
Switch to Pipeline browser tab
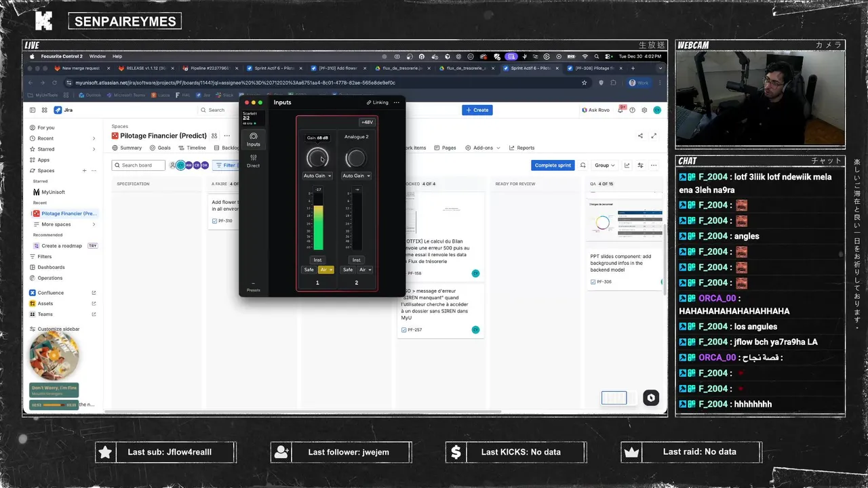pyautogui.click(x=209, y=68)
